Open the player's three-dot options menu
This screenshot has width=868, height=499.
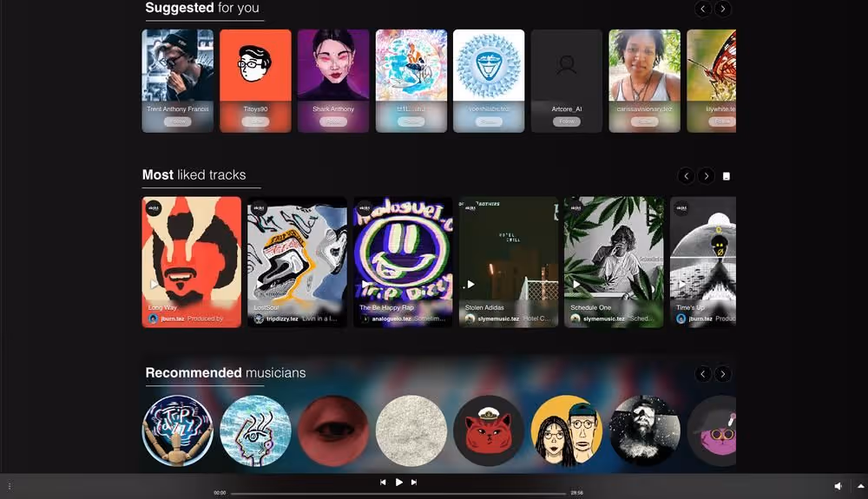coord(10,486)
